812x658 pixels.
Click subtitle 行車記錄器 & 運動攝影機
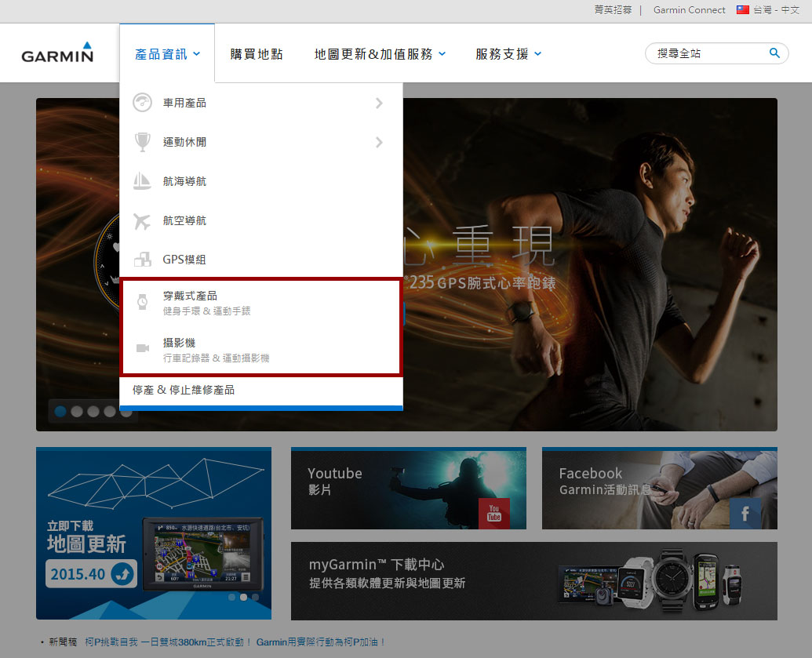(x=216, y=358)
